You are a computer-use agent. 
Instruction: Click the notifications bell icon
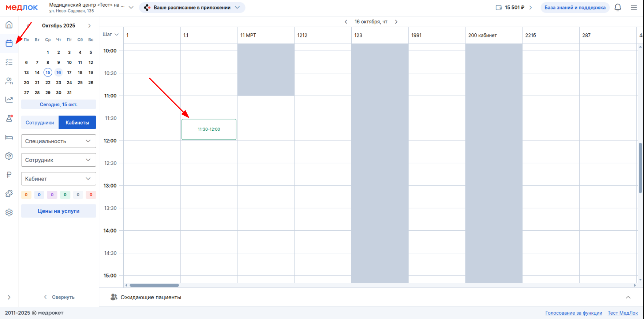(618, 8)
